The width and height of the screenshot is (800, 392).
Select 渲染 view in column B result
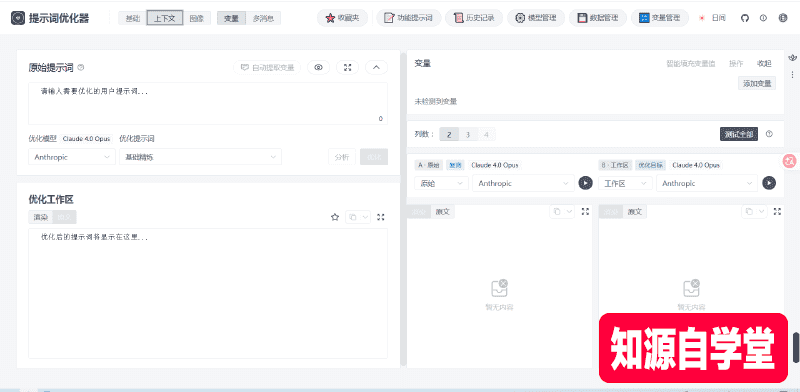click(x=611, y=212)
